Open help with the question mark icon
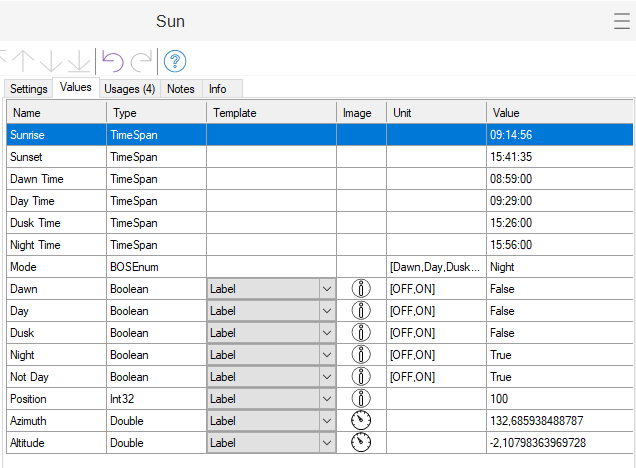The height and width of the screenshot is (468, 636). (x=175, y=61)
